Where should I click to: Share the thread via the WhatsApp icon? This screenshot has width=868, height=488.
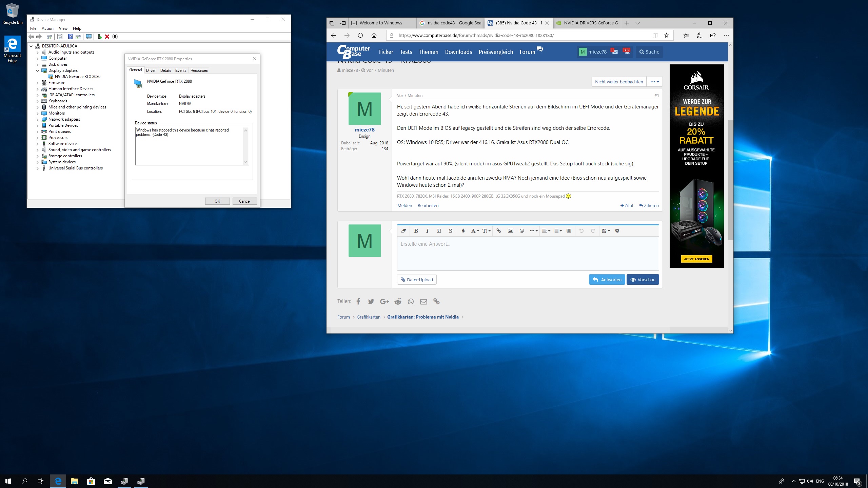[x=411, y=301]
